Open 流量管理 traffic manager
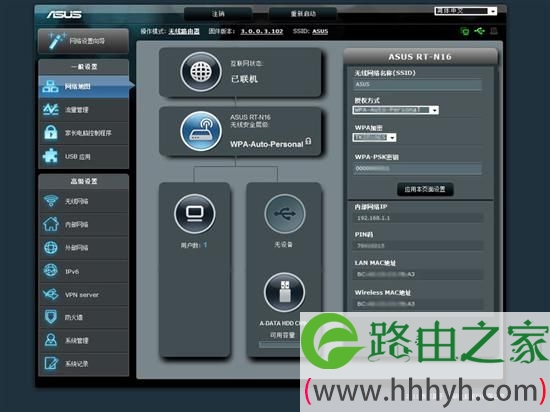550x412 pixels. click(83, 110)
